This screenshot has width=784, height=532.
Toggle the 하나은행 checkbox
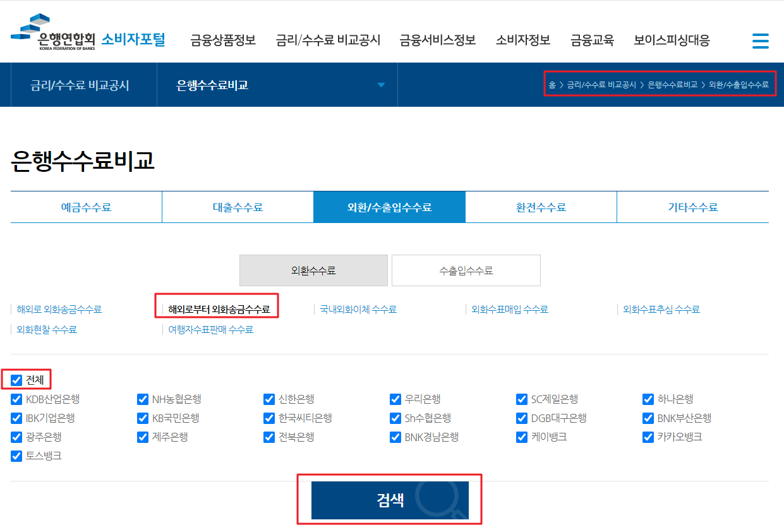click(x=648, y=399)
